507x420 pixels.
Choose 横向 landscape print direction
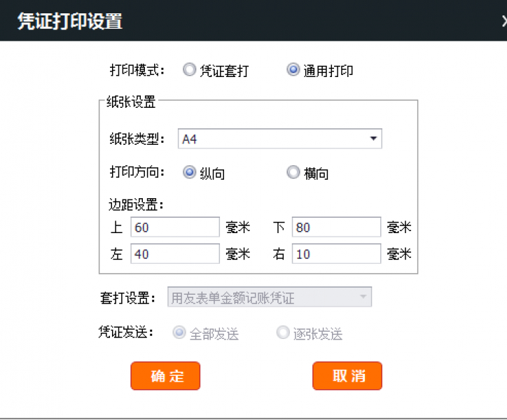(293, 173)
